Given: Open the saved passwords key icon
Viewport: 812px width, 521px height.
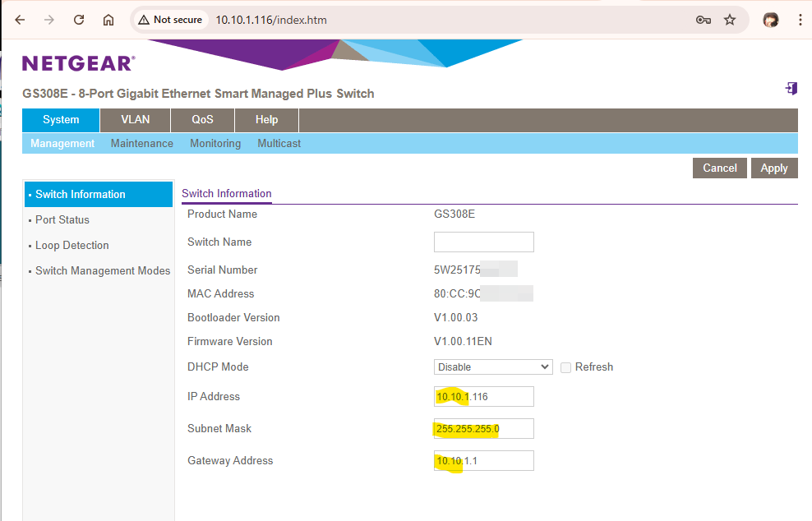Looking at the screenshot, I should 704,20.
